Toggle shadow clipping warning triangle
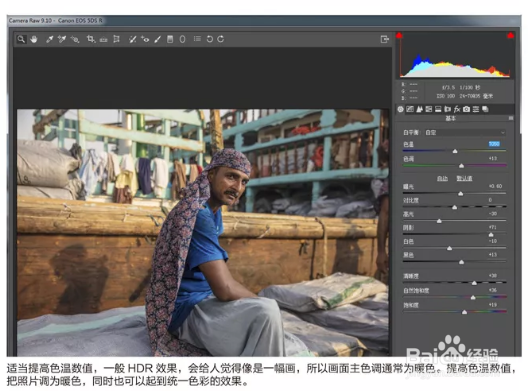This screenshot has width=530, height=391. point(399,35)
